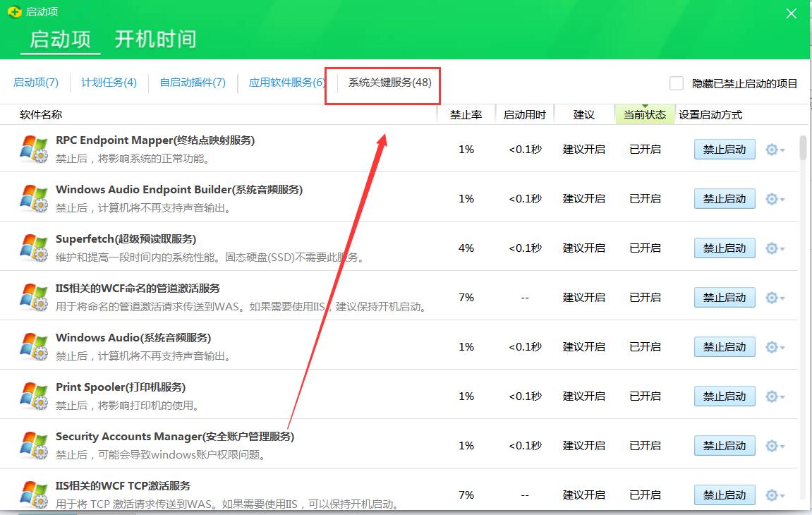This screenshot has height=515, width=812.
Task: Click the Windows Audio service icon
Action: coord(33,346)
